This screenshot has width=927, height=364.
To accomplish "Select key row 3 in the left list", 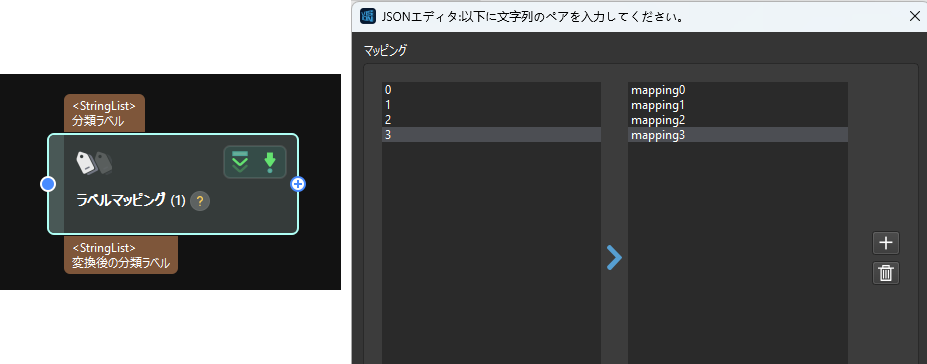I will [x=491, y=135].
